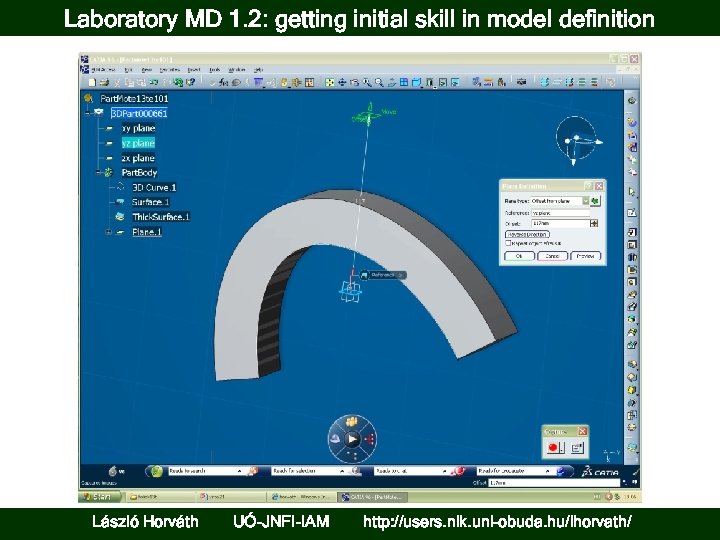This screenshot has height=540, width=720.
Task: Click the left quadrant of the round compass
Action: tap(336, 439)
